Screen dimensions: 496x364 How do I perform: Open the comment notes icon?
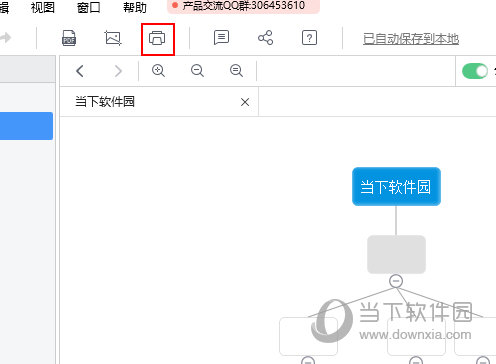coord(221,38)
